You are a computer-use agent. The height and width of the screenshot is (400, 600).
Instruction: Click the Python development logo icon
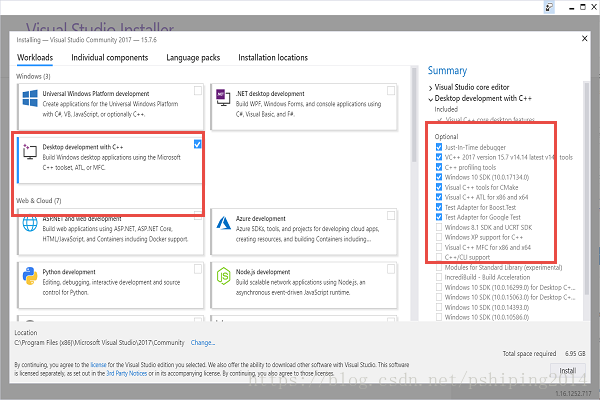[x=30, y=276]
